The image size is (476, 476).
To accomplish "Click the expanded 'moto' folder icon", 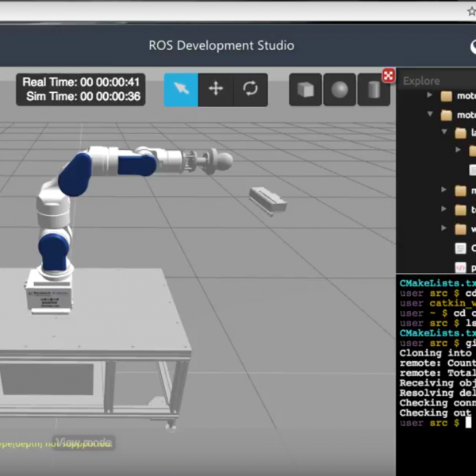I will tap(446, 115).
